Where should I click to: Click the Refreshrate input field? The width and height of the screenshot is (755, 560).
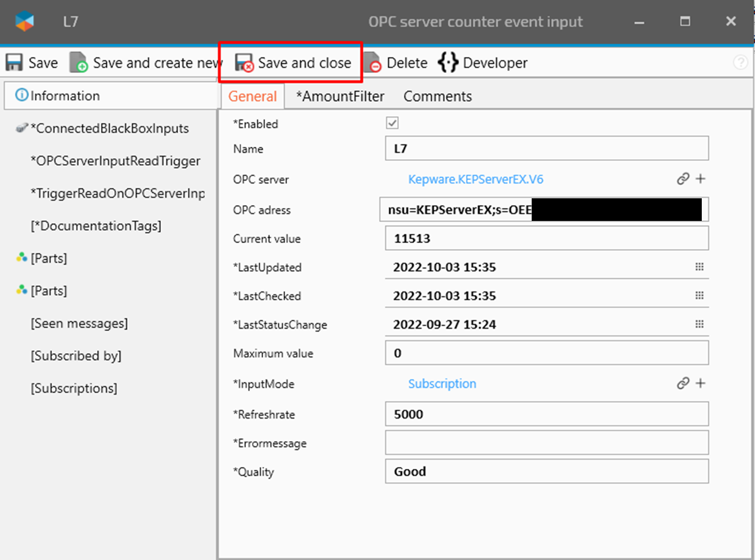[x=546, y=414]
